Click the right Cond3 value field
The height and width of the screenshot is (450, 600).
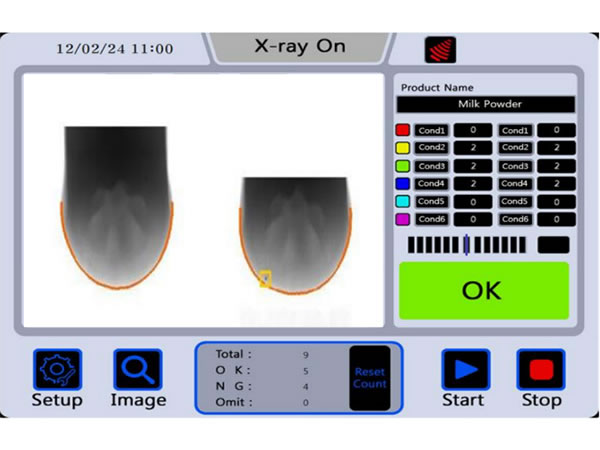coord(556,166)
